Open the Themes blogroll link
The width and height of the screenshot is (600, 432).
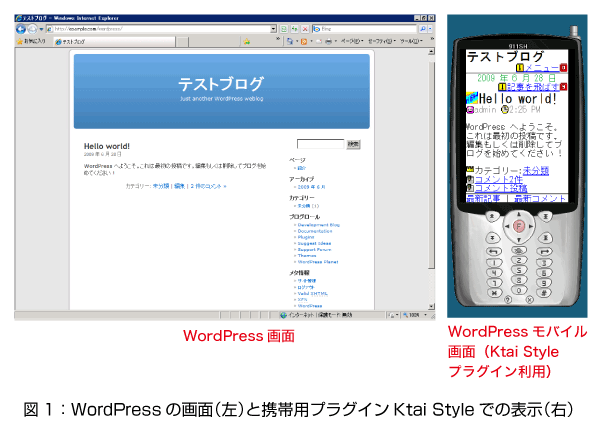pos(307,256)
